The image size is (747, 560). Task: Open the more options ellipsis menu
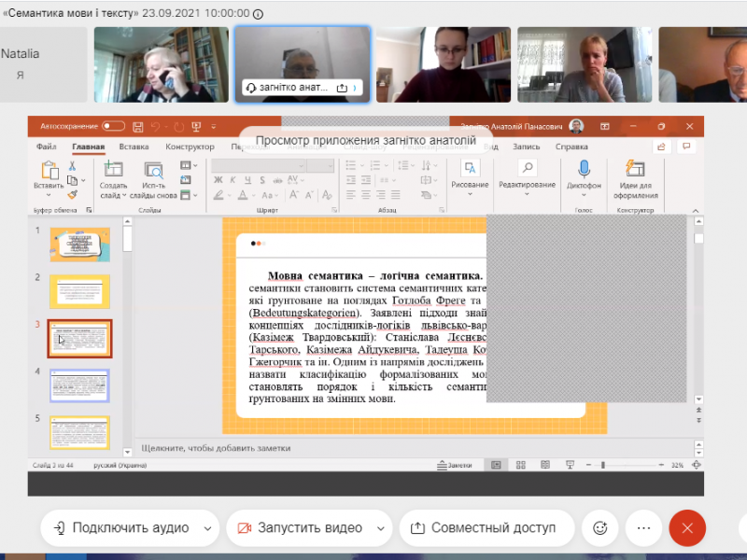tap(643, 528)
